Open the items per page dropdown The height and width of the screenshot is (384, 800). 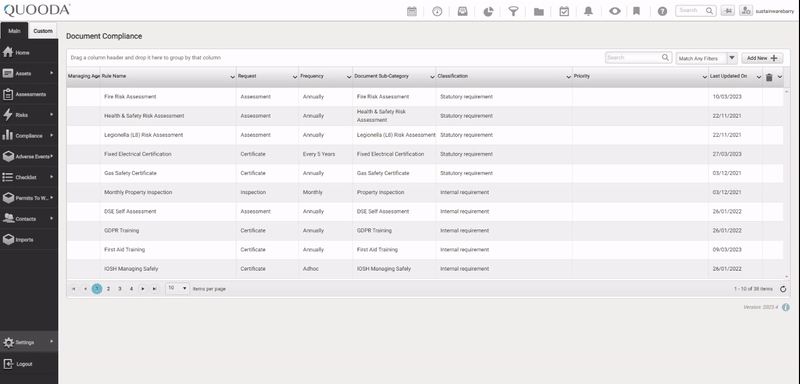[178, 288]
